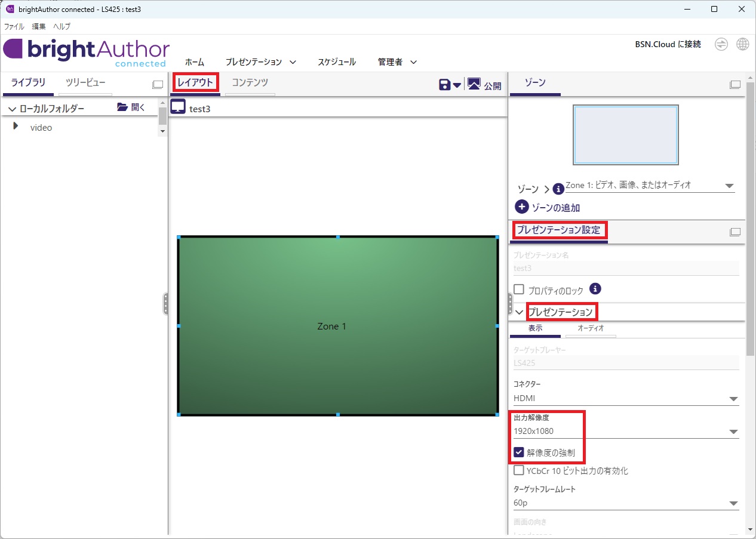
Task: Select the Zone 1 thumbnail preview
Action: (x=625, y=134)
